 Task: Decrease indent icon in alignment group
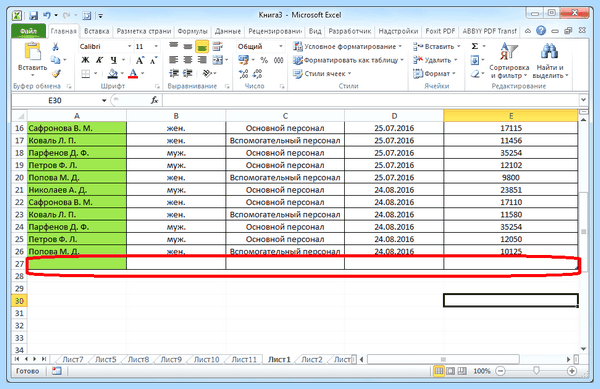click(174, 73)
